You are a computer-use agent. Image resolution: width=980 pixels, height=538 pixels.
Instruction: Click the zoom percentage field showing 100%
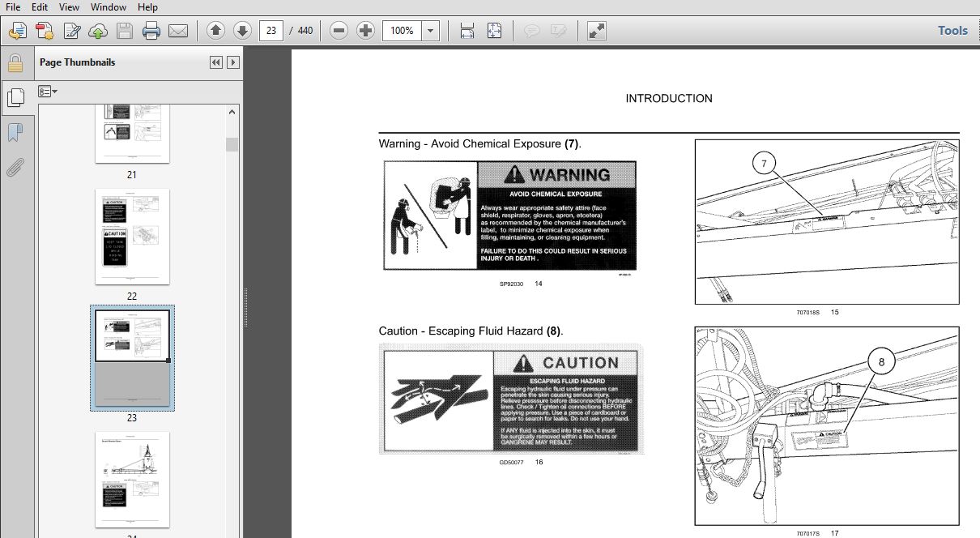tap(403, 31)
